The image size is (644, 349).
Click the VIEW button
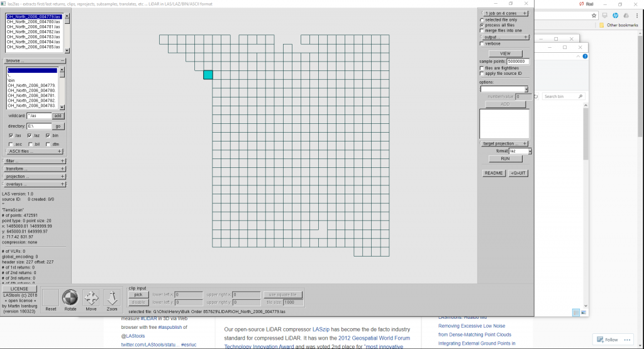[x=505, y=54]
